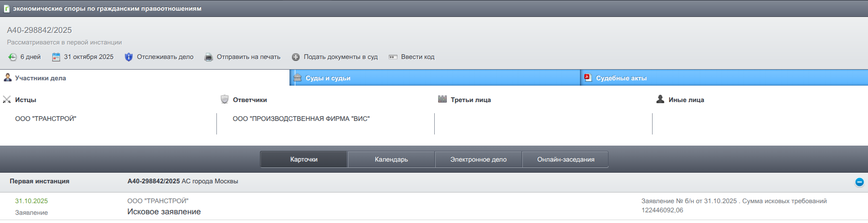Screen dimensions: 868x223
Task: Click the shield icon for Отслеживать дело
Action: click(x=128, y=57)
